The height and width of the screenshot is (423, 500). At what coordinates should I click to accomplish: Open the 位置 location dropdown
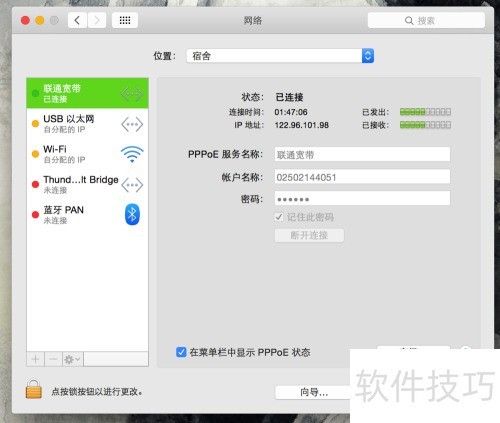pyautogui.click(x=280, y=56)
